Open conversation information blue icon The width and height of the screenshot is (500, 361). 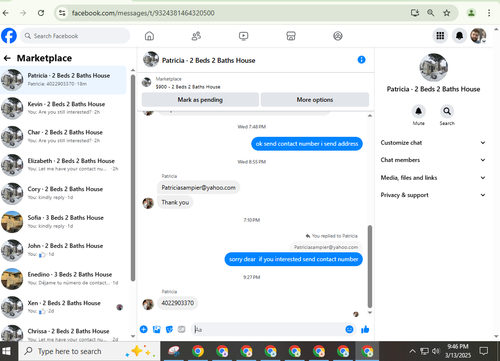(x=361, y=60)
